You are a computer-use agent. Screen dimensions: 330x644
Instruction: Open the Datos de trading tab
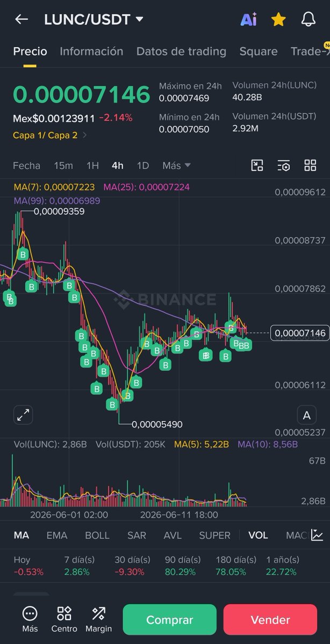coord(181,52)
